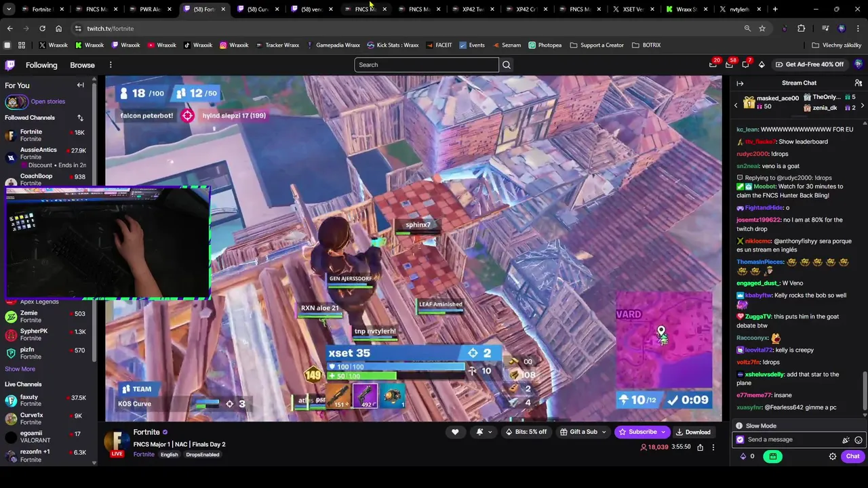Screen dimensions: 868x488
Task: Share the stream with share icon
Action: 700,447
